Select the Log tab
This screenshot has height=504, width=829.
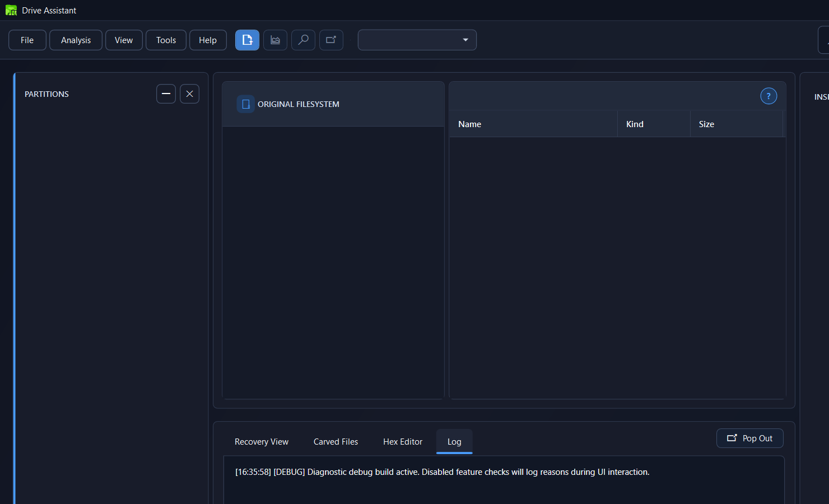pos(454,442)
